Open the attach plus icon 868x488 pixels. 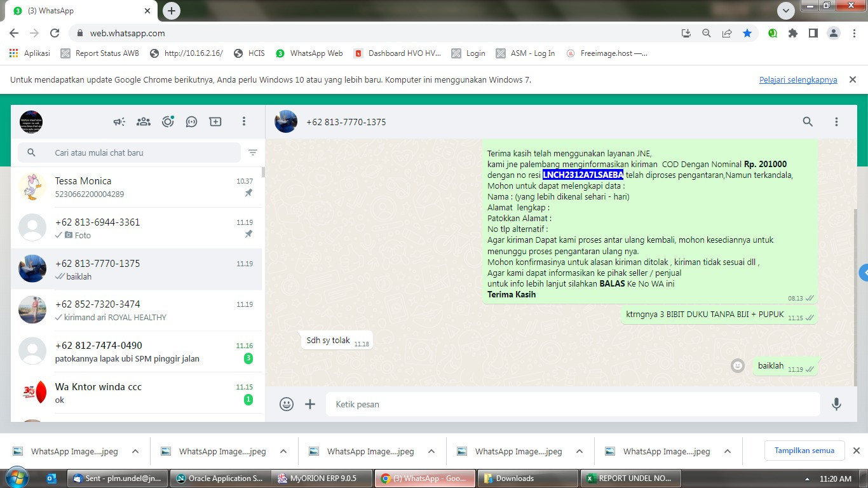point(310,404)
